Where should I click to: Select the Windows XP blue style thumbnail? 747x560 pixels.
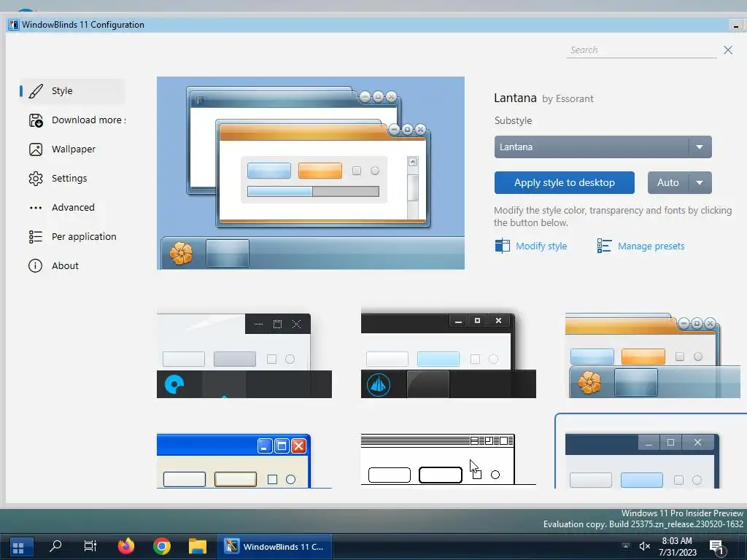[x=244, y=461]
